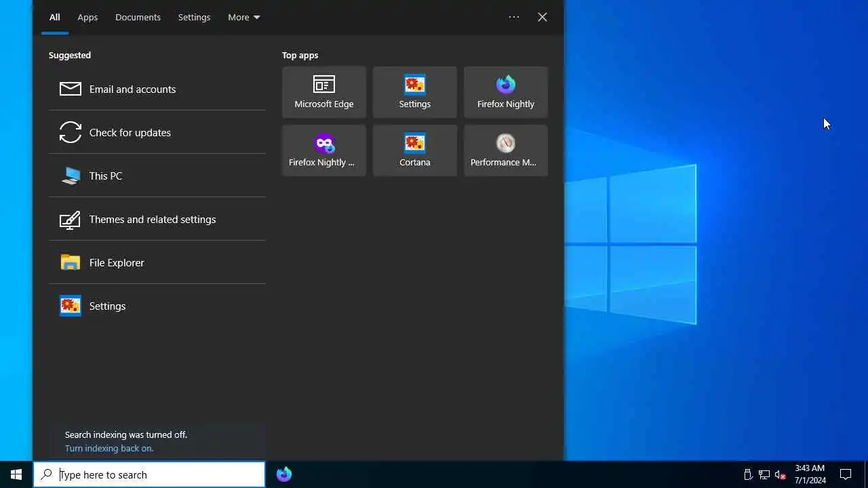
Task: Open the Settings tile in Top apps
Action: (415, 92)
